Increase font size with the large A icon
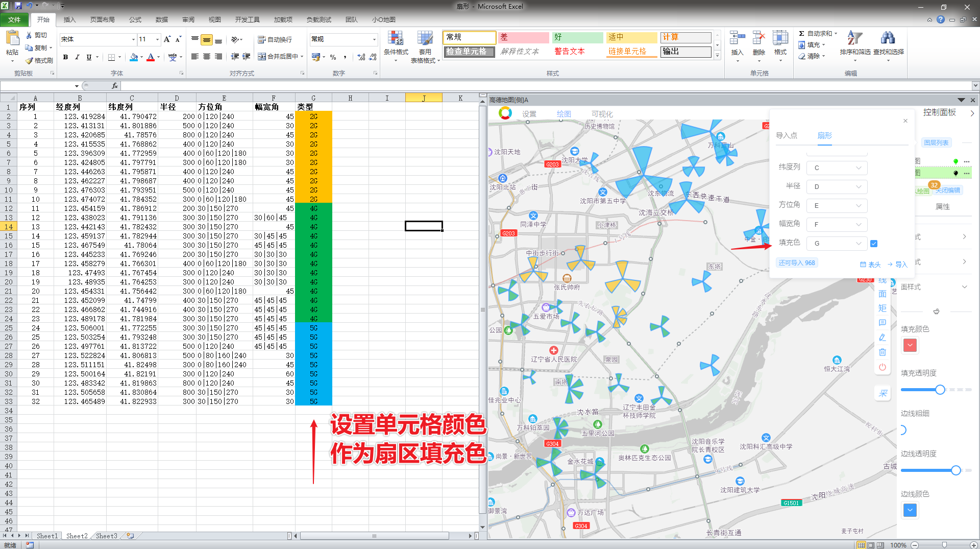Image resolution: width=980 pixels, height=549 pixels. pyautogui.click(x=167, y=39)
